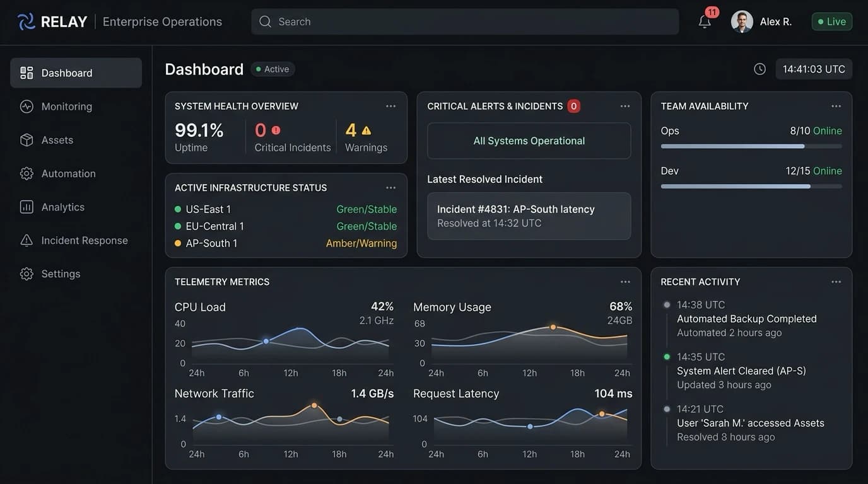Click Alex R. profile avatar

pos(742,21)
